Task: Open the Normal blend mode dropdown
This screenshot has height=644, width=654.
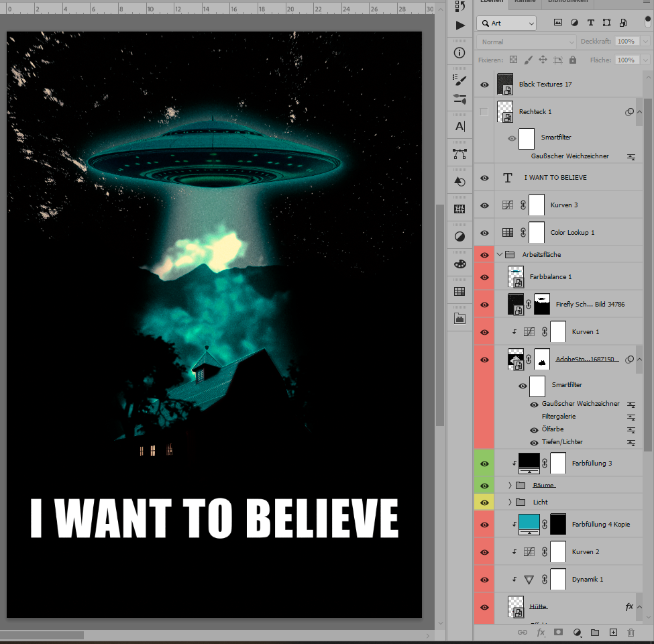Action: coord(527,42)
